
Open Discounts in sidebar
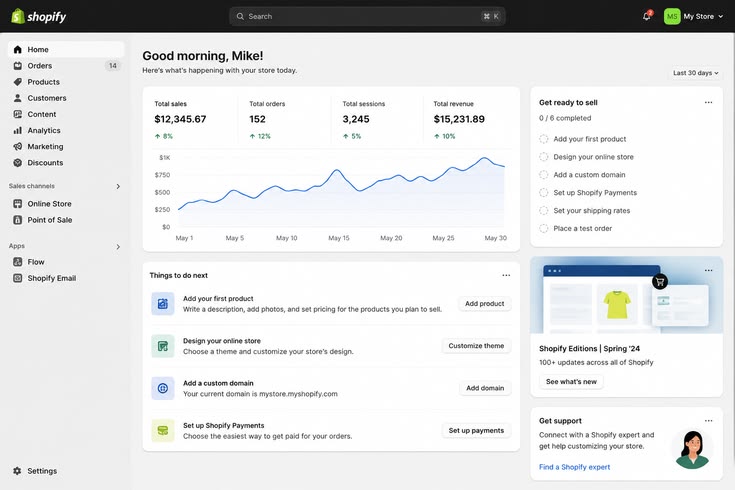66,163
